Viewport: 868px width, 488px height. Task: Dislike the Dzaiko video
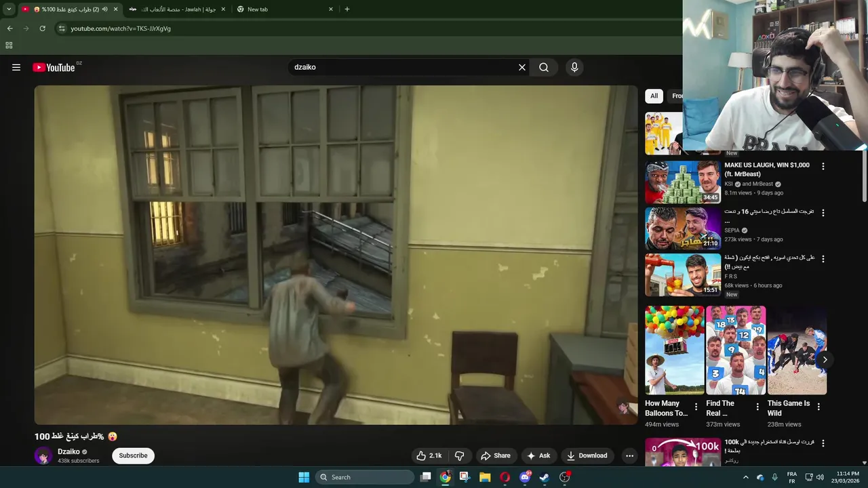click(x=459, y=455)
